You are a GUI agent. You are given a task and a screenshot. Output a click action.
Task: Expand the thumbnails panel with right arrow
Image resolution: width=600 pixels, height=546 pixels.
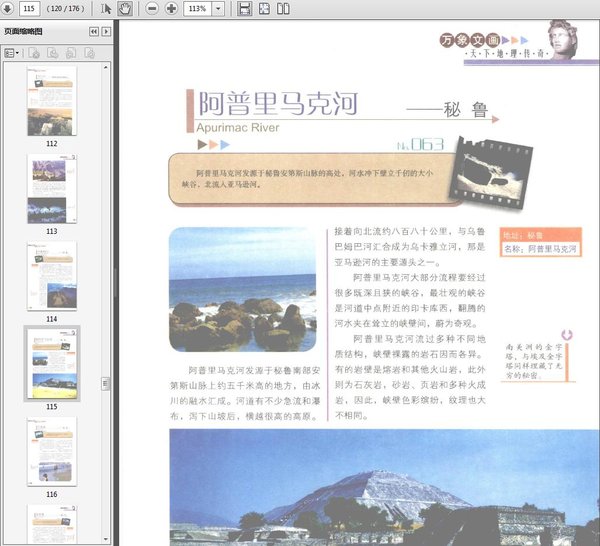tap(106, 31)
